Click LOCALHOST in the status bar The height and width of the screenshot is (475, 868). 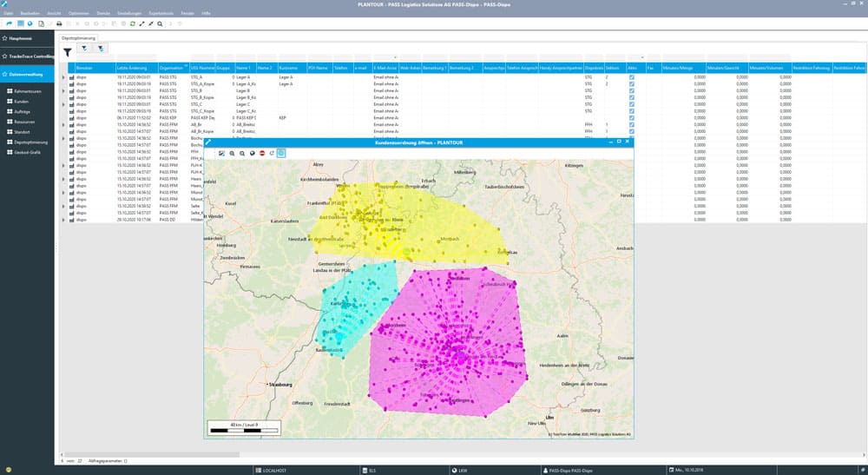point(274,471)
